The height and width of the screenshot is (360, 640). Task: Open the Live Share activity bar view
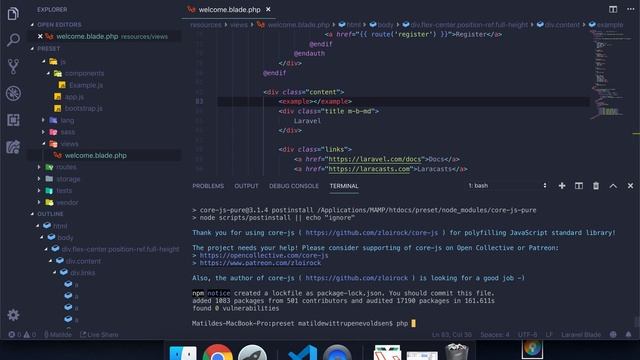coord(13,147)
